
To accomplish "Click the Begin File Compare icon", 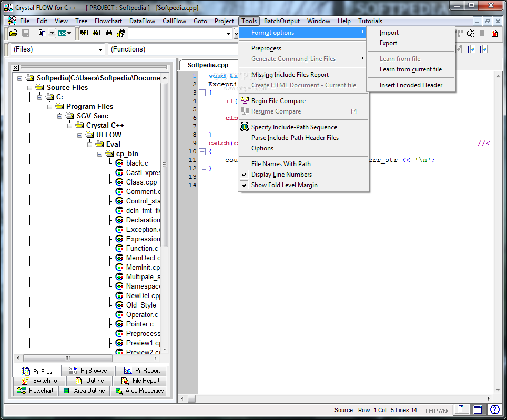I will pos(245,100).
